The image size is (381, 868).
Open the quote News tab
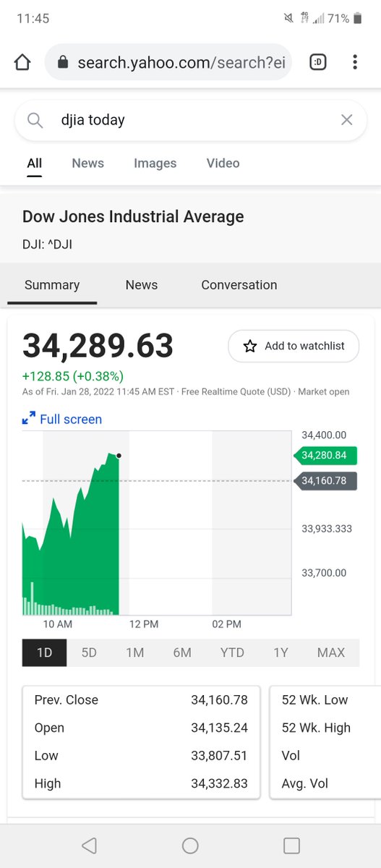tap(142, 285)
